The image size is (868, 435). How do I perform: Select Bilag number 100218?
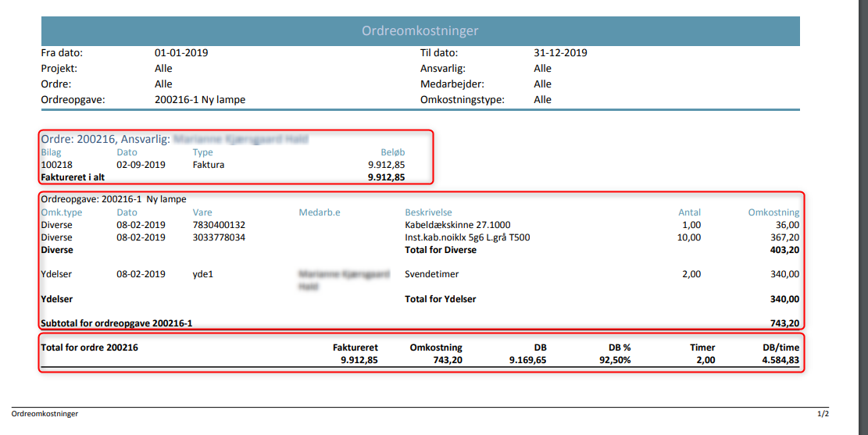click(56, 165)
